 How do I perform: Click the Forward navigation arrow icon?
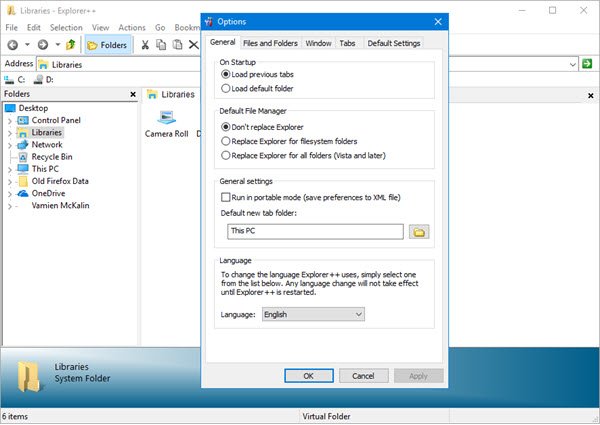43,45
